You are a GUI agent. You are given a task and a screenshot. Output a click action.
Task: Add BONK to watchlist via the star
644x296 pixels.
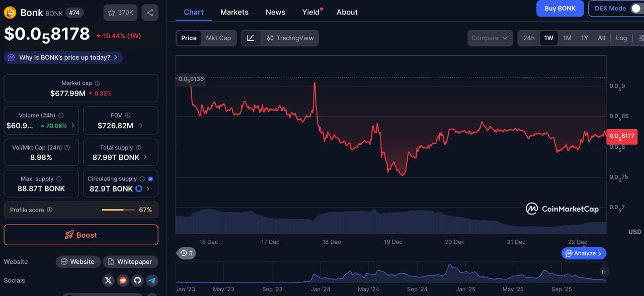pos(111,13)
